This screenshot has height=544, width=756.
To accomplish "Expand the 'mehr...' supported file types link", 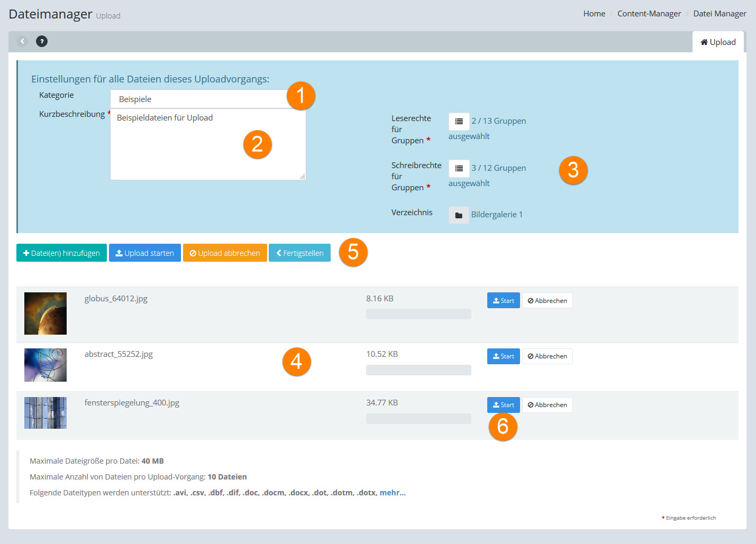I will (x=393, y=493).
